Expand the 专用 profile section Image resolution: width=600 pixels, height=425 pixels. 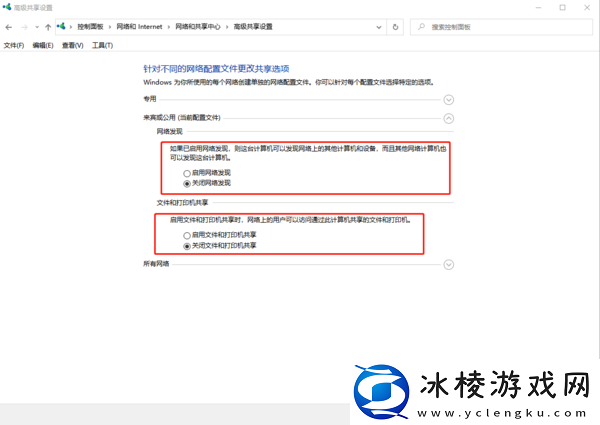click(x=448, y=100)
